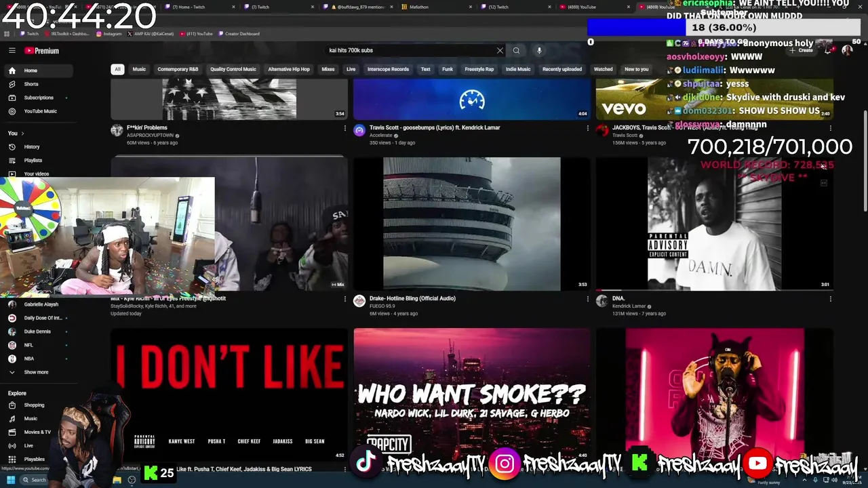Go to Subscriptions in the sidebar
Screen dimensions: 868x488
click(x=39, y=98)
